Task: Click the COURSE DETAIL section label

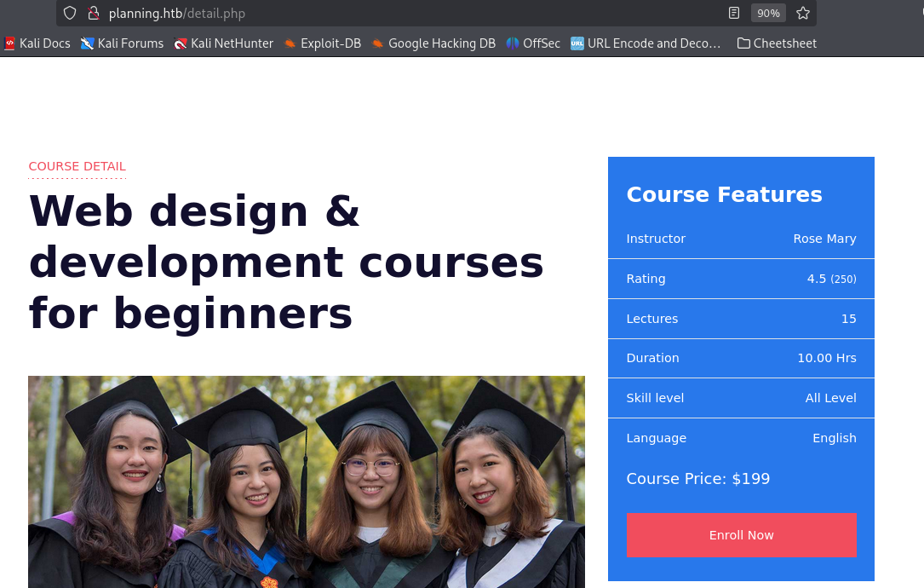Action: [x=77, y=166]
